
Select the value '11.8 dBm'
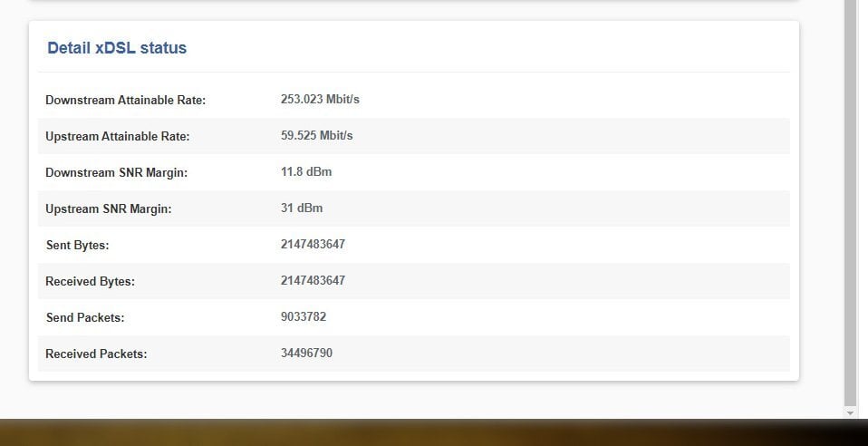(306, 171)
